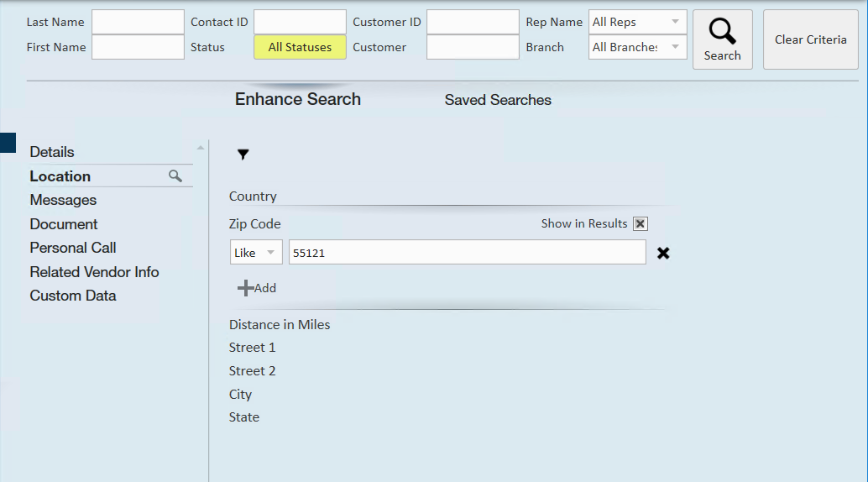868x482 pixels.
Task: Click the magnifying glass Search button
Action: [x=722, y=39]
